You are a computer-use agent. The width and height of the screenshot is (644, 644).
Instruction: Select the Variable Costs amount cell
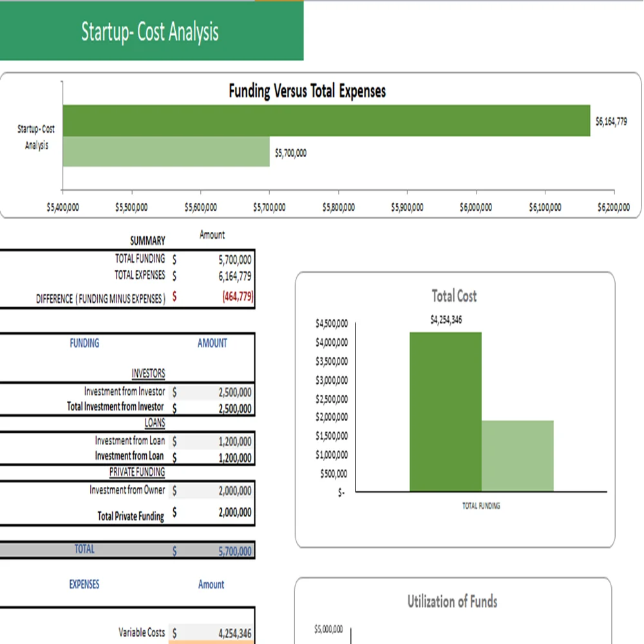click(219, 632)
